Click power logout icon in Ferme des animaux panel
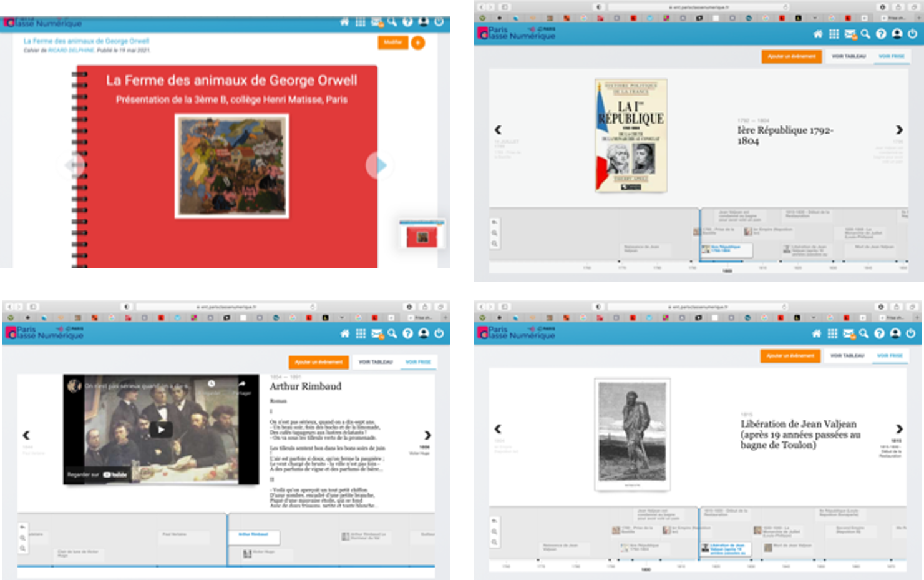The width and height of the screenshot is (924, 580). tap(439, 22)
